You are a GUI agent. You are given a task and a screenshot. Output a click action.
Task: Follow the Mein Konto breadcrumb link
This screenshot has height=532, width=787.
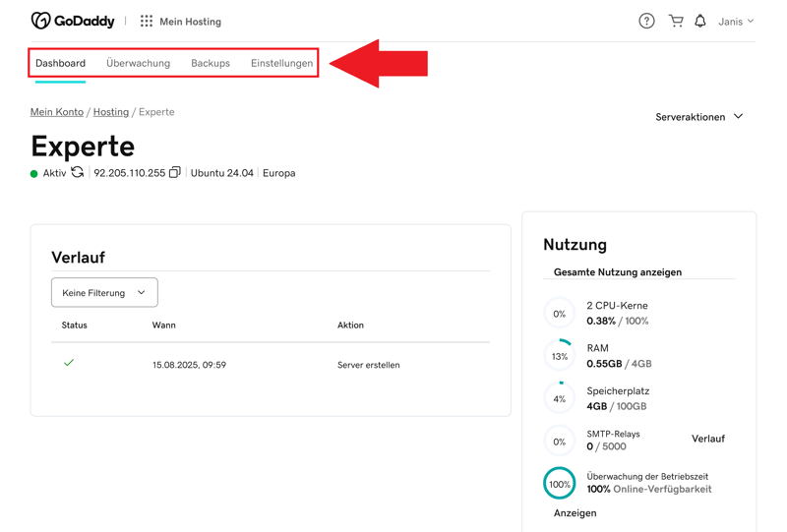57,112
